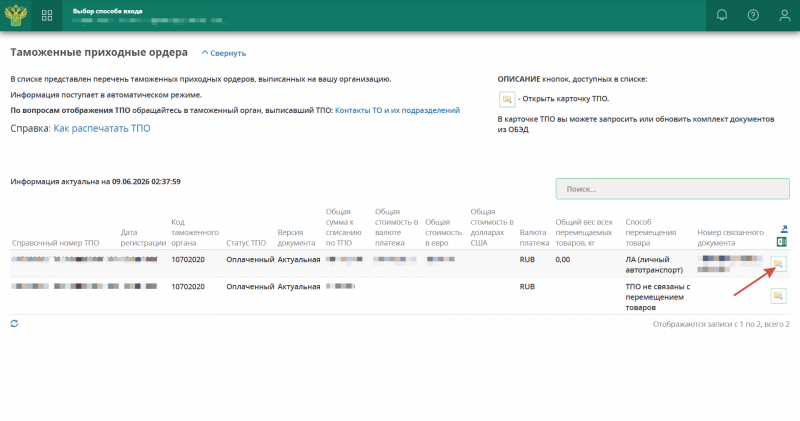
Task: Sort by Способ перемещения товара column
Action: tap(651, 232)
